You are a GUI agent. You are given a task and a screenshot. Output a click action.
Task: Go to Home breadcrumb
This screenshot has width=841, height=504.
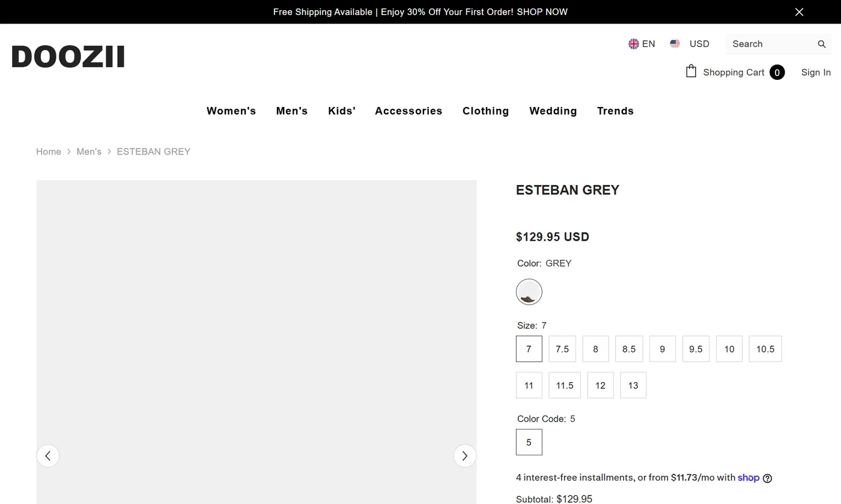(x=49, y=151)
